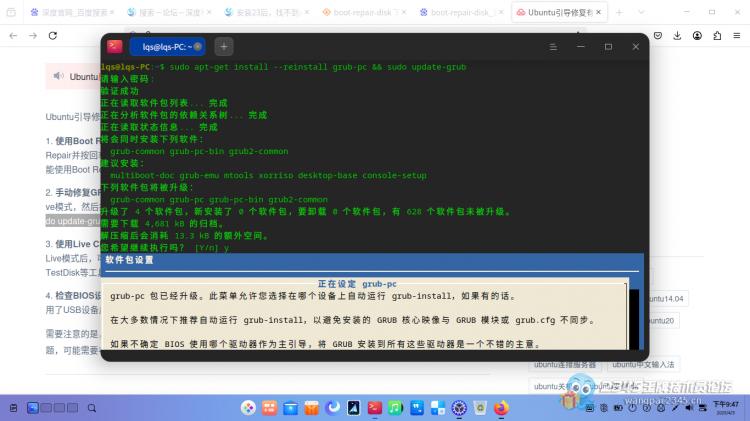This screenshot has height=421, width=750.
Task: Switch to the second workspace thumbnail
Action: (x=46, y=408)
